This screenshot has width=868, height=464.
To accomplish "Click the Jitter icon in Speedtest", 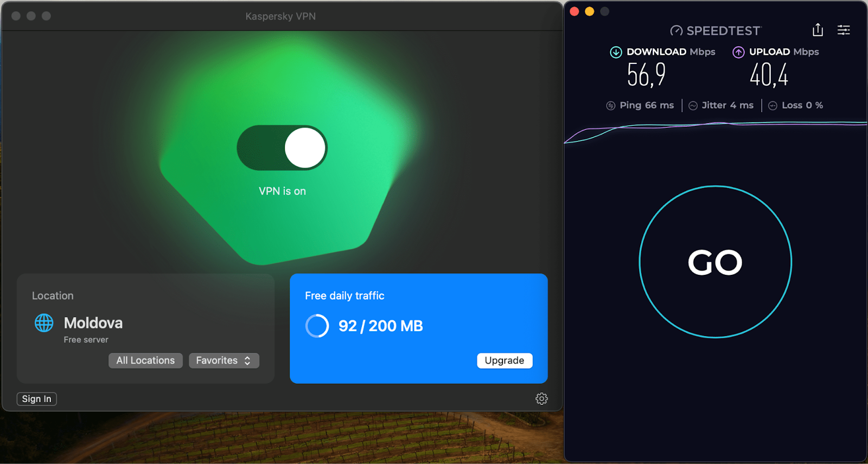I will (x=693, y=106).
